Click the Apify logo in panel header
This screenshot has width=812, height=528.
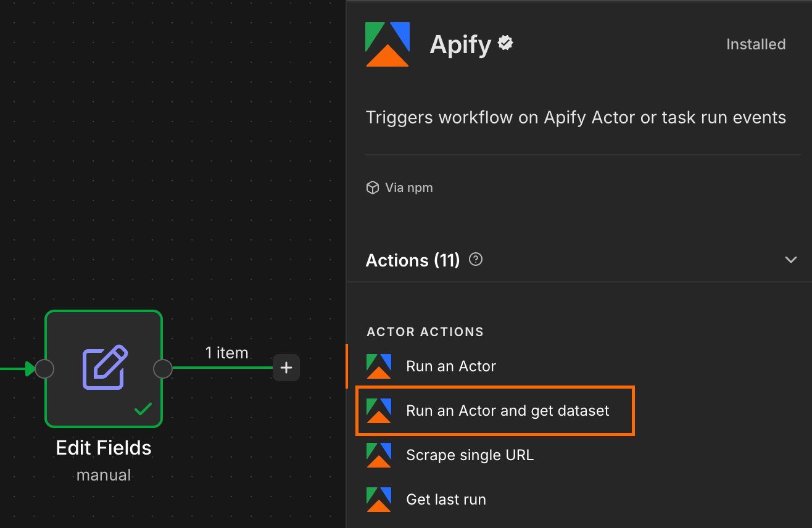(387, 44)
